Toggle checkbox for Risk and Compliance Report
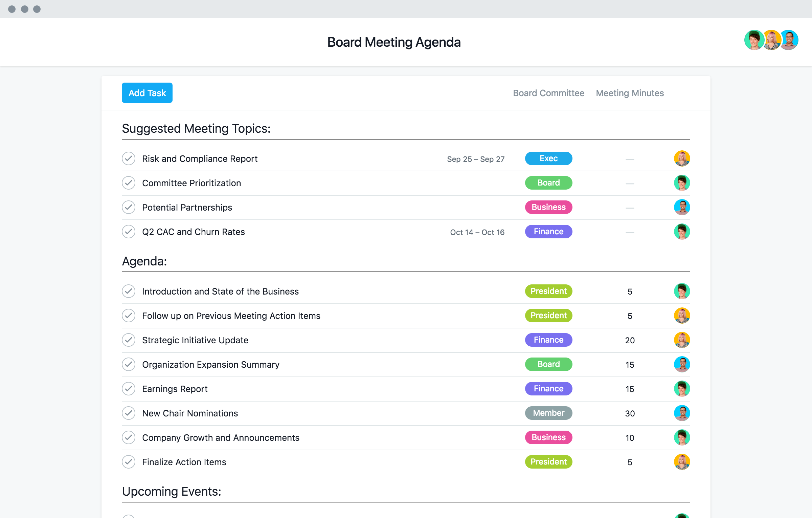The width and height of the screenshot is (812, 518). pos(129,159)
